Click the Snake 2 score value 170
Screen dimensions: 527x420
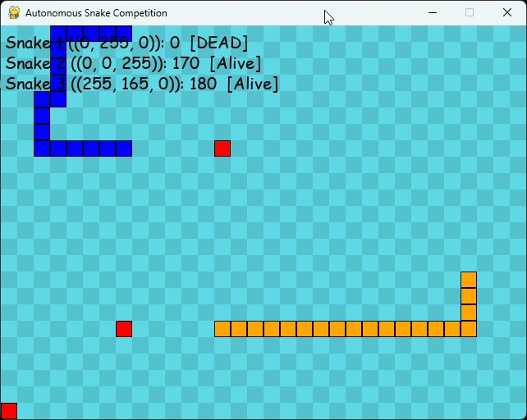click(x=186, y=64)
